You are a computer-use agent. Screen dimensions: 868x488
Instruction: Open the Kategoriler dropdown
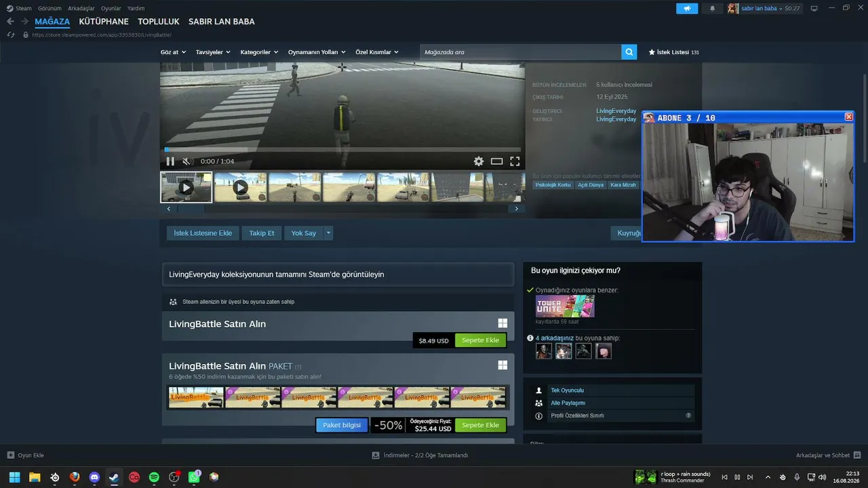point(259,52)
